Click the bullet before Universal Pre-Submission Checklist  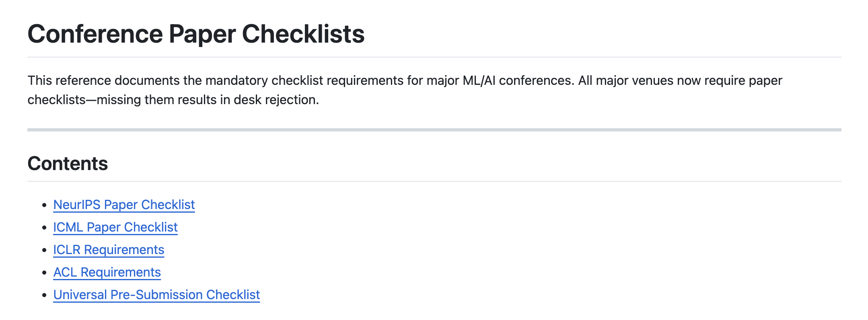(x=45, y=295)
